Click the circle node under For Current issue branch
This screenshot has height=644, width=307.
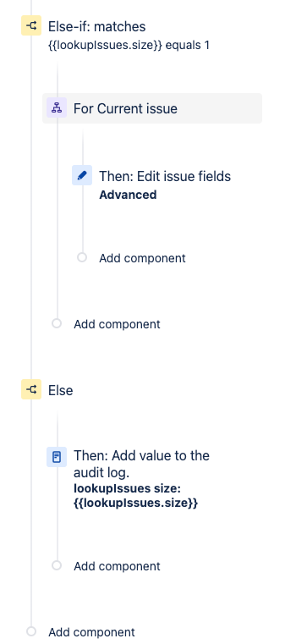click(x=57, y=323)
